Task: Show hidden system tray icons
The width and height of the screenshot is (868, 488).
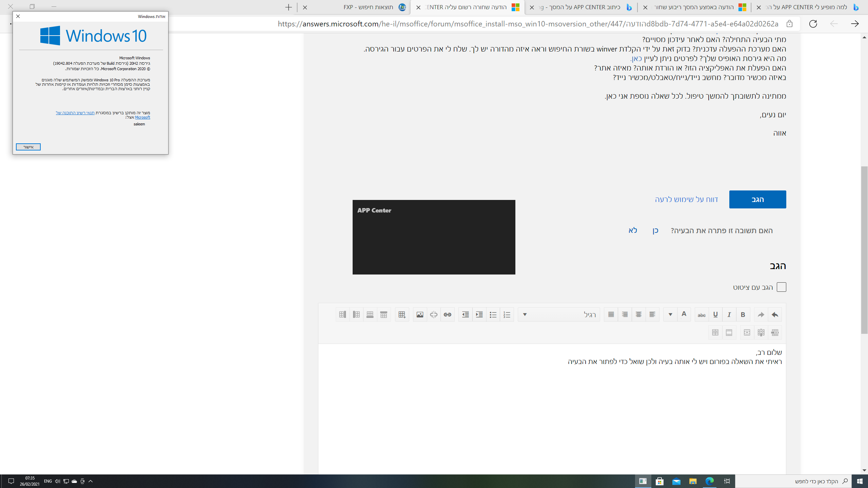Action: pos(91,481)
